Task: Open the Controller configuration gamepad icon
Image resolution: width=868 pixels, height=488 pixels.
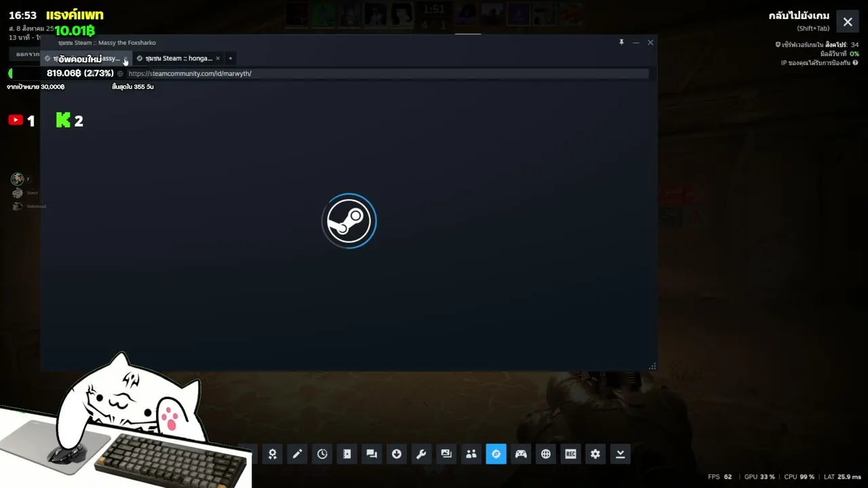Action: 521,454
